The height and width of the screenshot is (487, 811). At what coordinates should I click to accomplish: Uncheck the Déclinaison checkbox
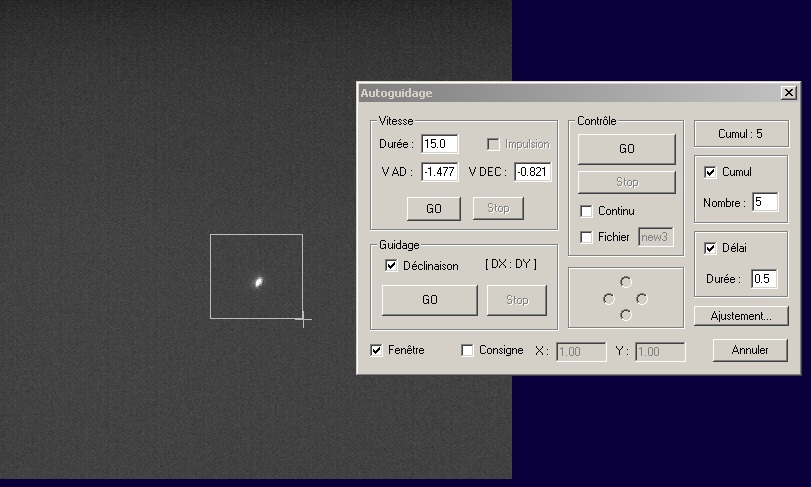[x=391, y=266]
